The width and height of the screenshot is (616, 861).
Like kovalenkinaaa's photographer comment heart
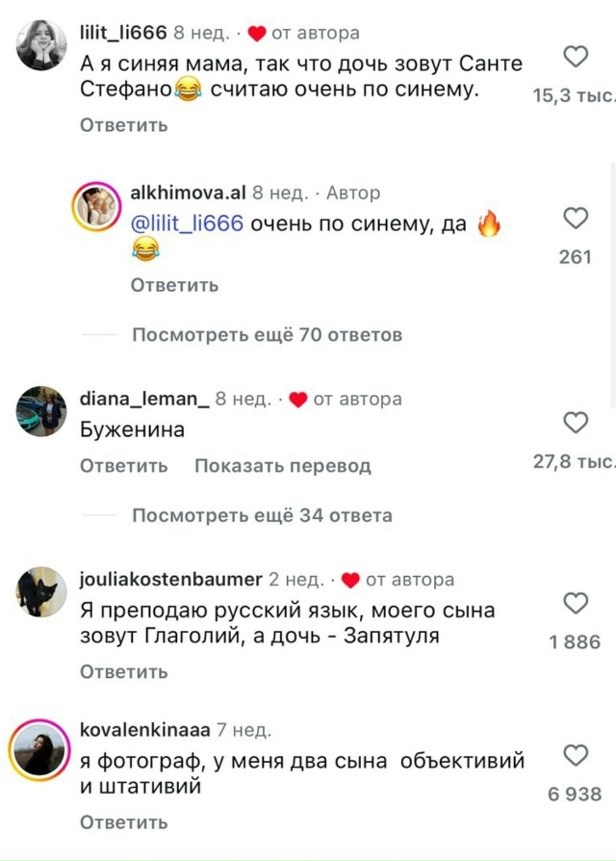[x=576, y=755]
